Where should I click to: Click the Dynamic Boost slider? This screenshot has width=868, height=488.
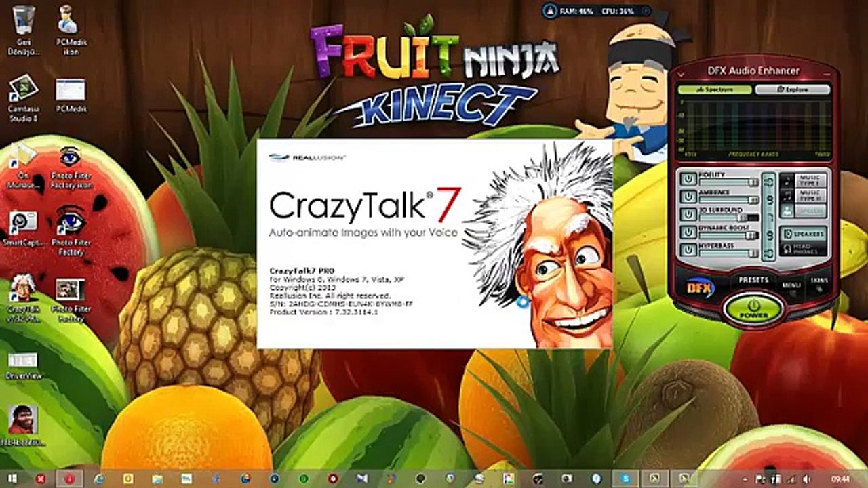coord(730,236)
